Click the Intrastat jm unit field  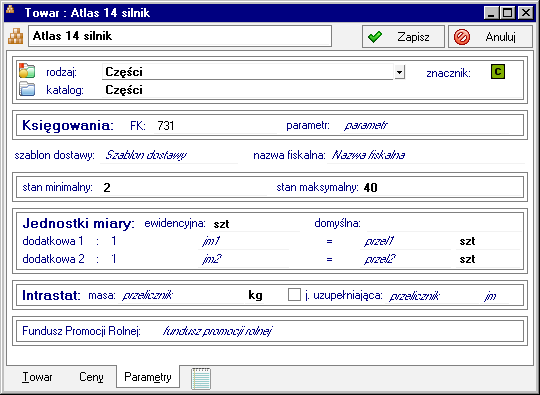point(495,295)
